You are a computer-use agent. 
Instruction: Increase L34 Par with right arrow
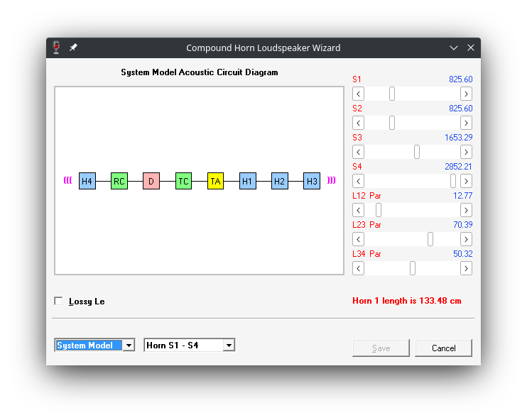point(466,269)
